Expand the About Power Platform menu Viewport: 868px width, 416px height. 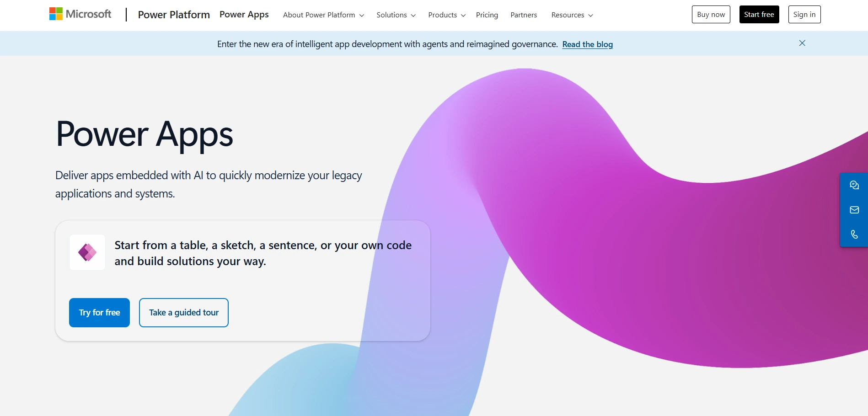click(323, 15)
